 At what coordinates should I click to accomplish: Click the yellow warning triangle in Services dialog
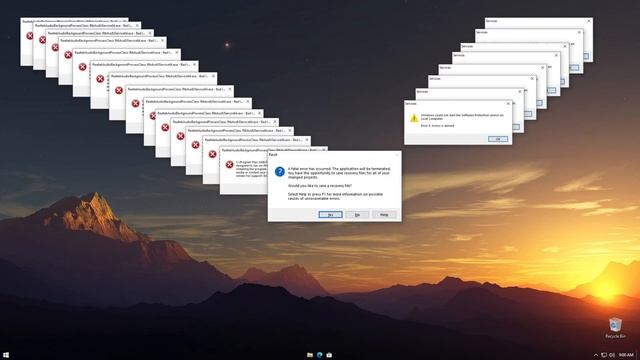pyautogui.click(x=414, y=118)
